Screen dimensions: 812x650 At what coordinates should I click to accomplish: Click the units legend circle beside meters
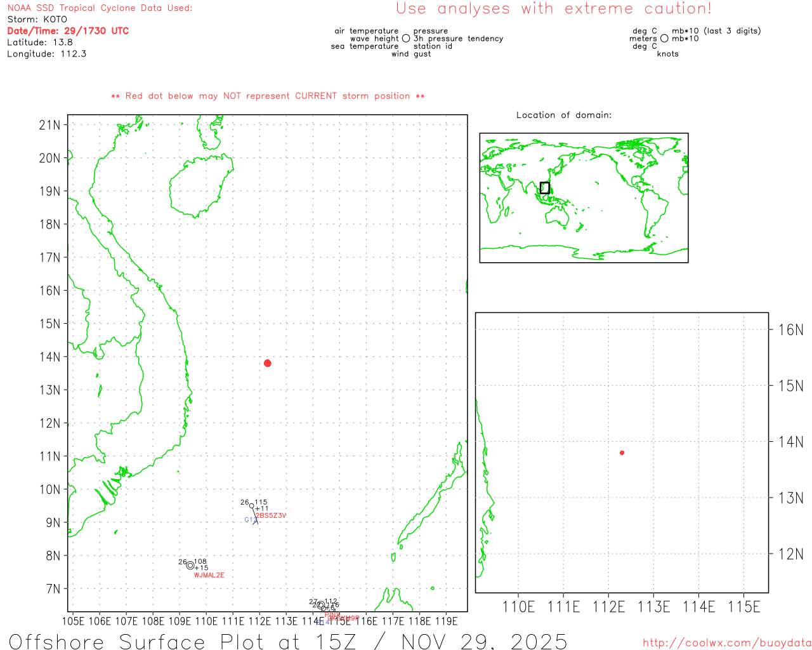(664, 39)
